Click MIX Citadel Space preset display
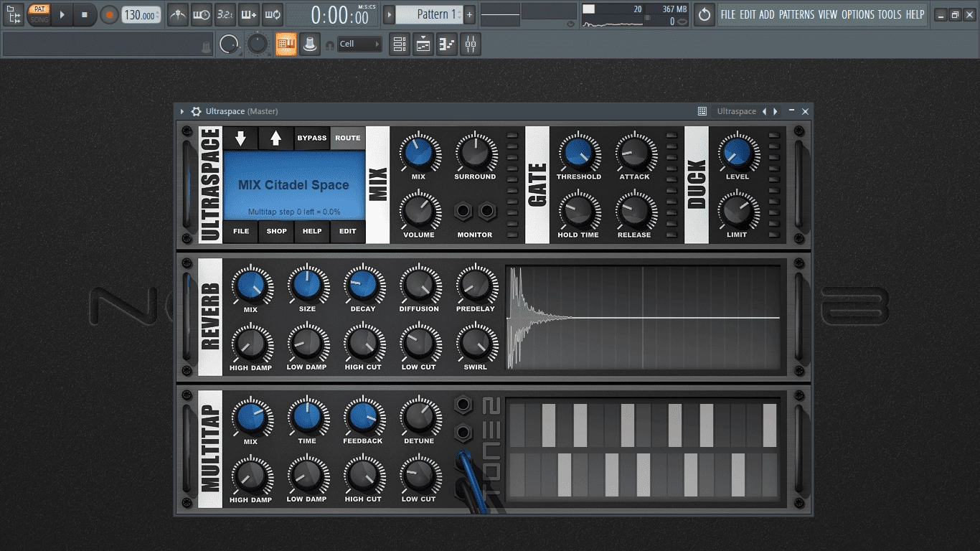The height and width of the screenshot is (551, 980). [294, 185]
